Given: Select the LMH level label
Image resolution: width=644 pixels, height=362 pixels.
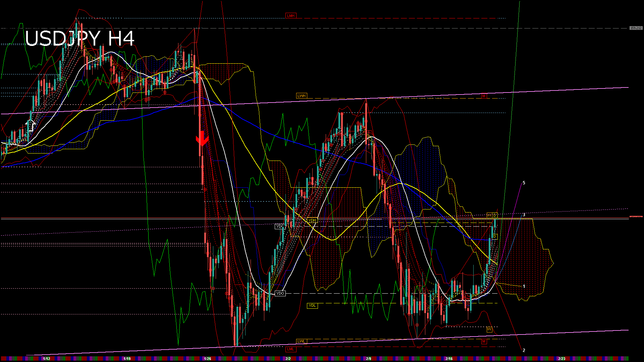Looking at the screenshot, I should tap(290, 16).
